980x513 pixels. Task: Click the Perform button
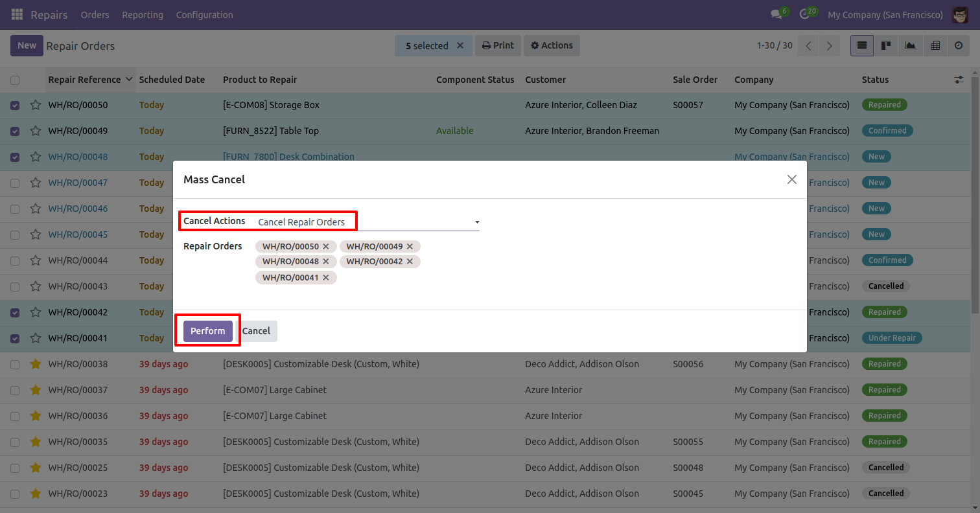click(207, 331)
